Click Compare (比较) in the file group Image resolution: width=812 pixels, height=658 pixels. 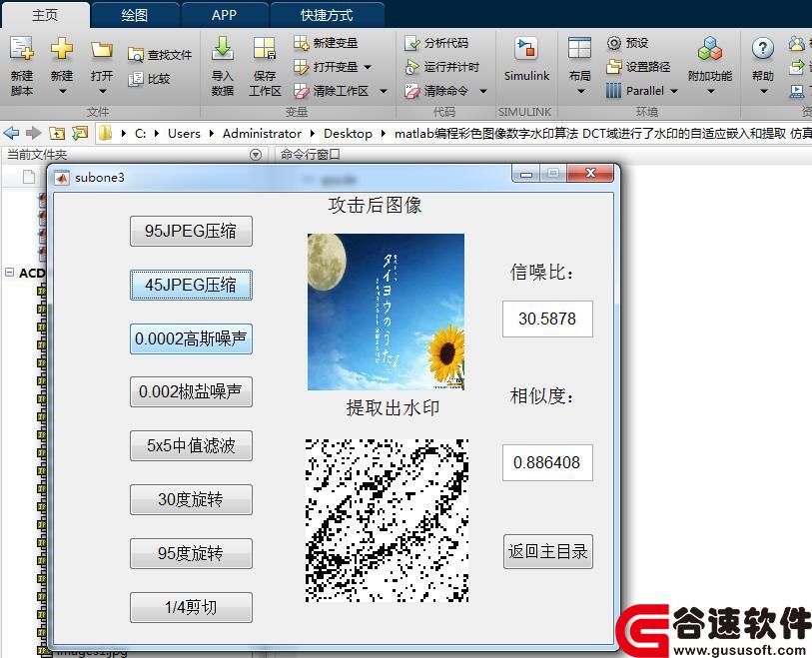point(149,79)
